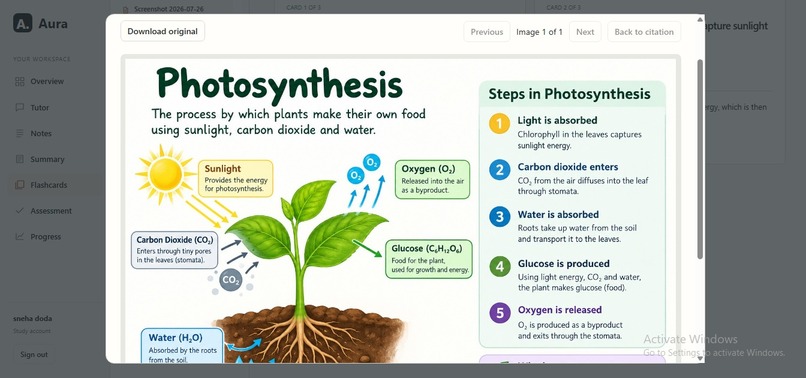Click the 'Carbon dioxide enters' step heading
Screen dimensions: 806x378
[568, 167]
